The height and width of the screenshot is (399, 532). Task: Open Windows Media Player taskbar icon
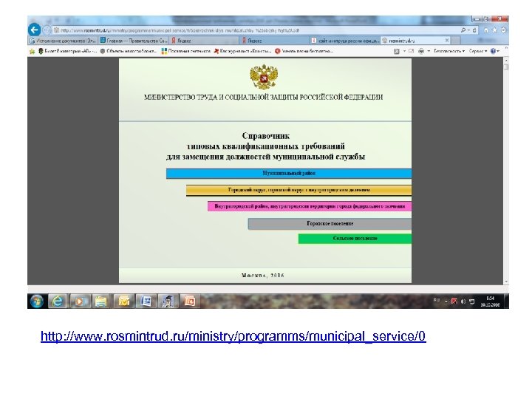point(80,301)
